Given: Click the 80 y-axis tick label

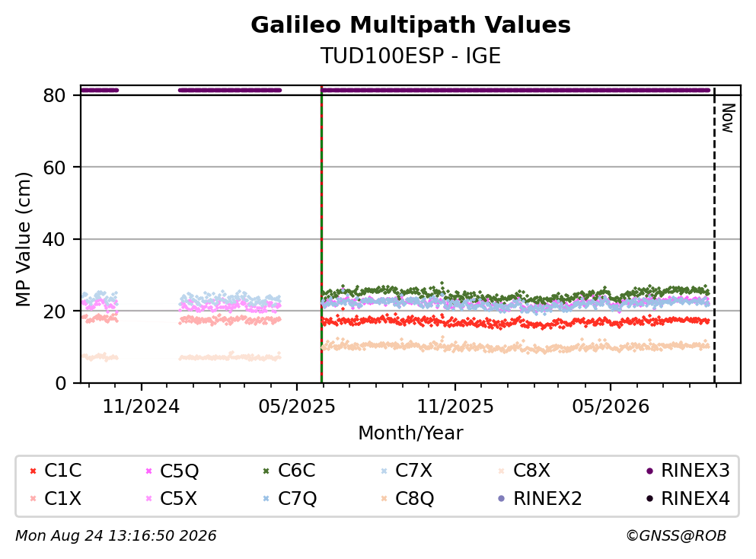Looking at the screenshot, I should (54, 95).
